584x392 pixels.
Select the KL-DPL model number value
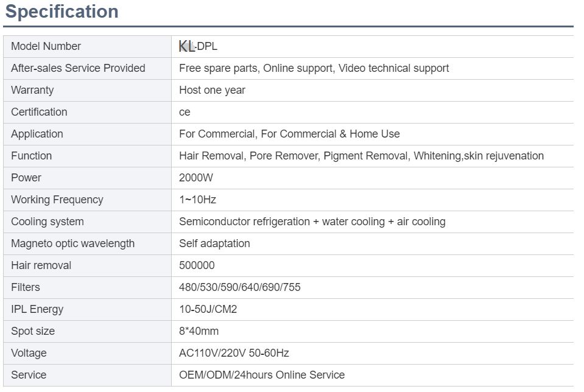pos(198,46)
